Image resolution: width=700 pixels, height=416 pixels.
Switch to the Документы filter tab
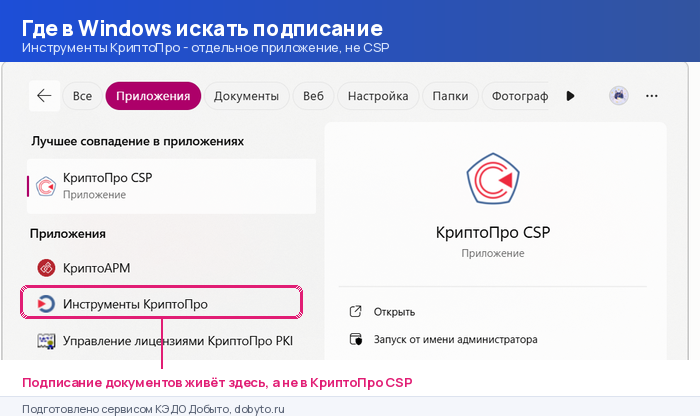pos(246,96)
